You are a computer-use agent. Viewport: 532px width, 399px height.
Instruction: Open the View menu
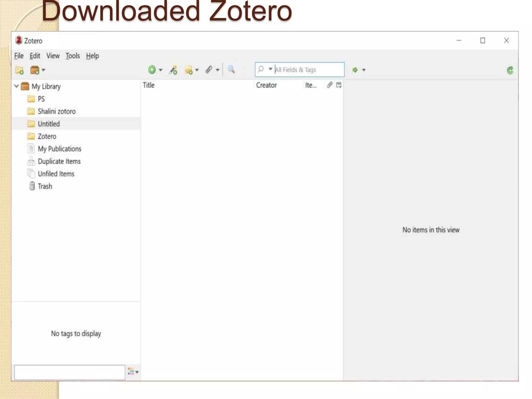[53, 56]
